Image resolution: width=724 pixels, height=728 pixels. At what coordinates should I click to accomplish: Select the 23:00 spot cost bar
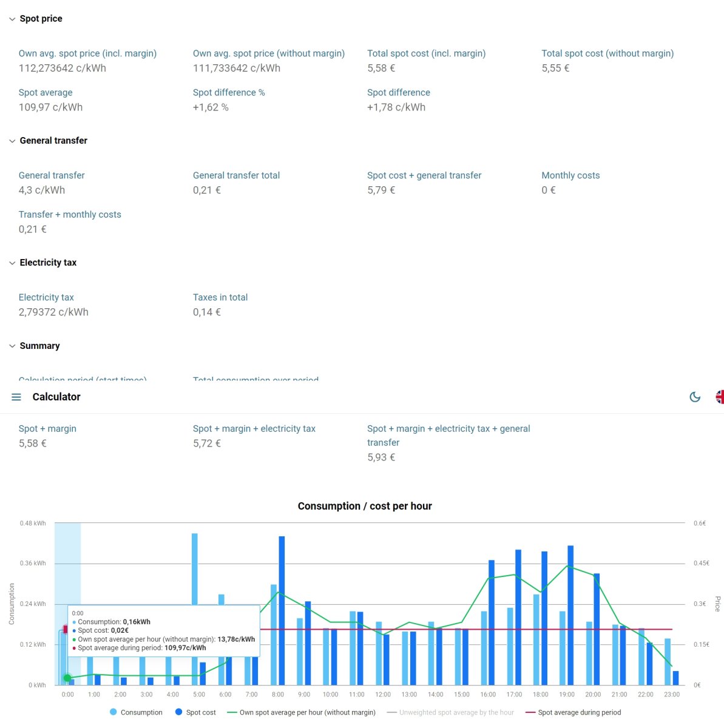[x=675, y=678]
